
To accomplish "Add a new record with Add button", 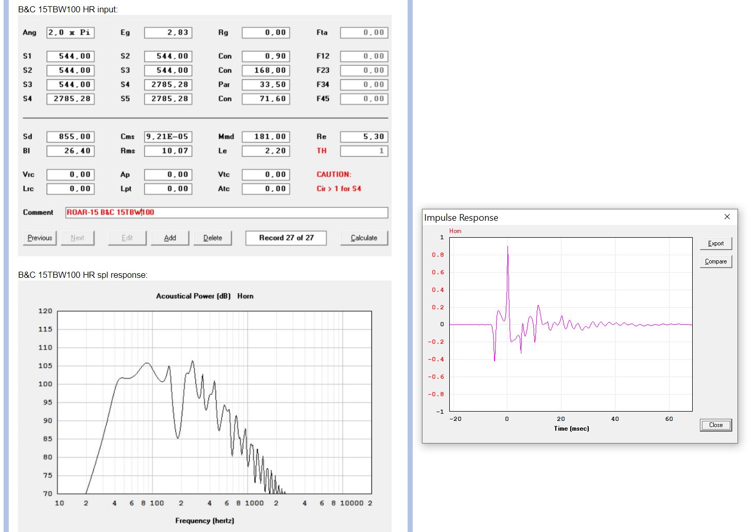I will [x=170, y=238].
